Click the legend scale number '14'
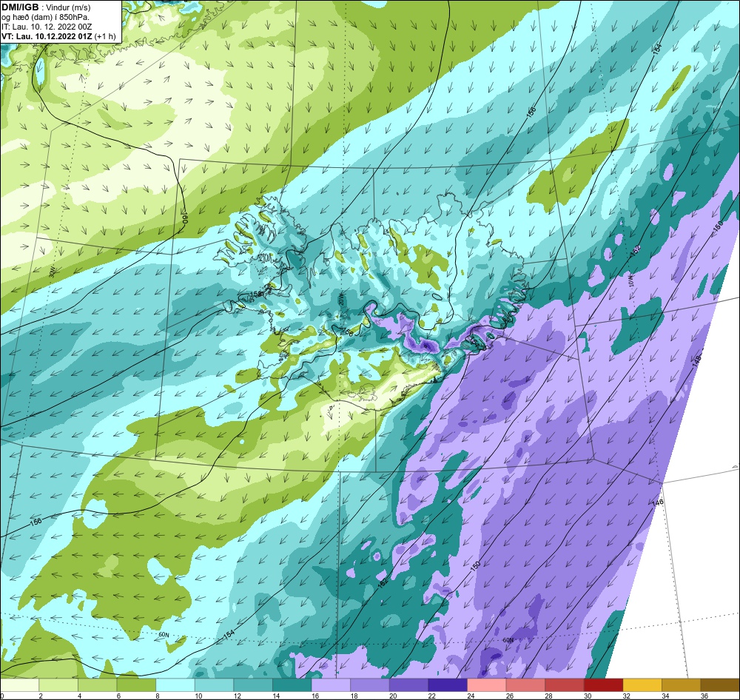The width and height of the screenshot is (740, 700). [276, 696]
